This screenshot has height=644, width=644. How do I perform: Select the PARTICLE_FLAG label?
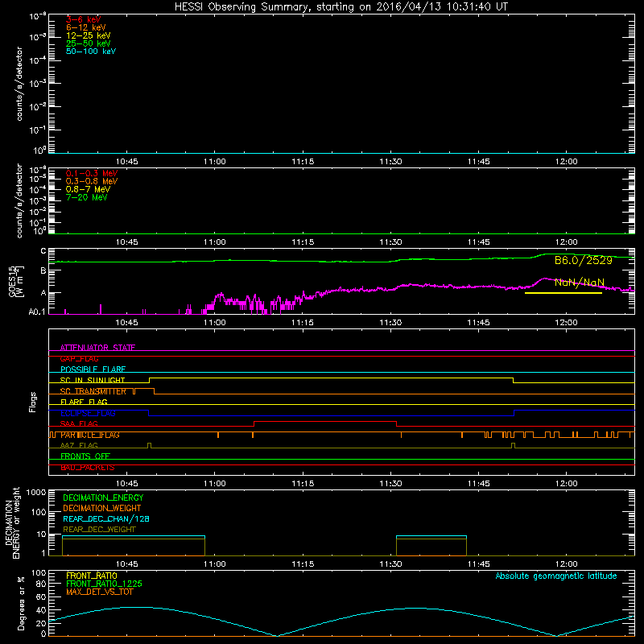[x=90, y=435]
